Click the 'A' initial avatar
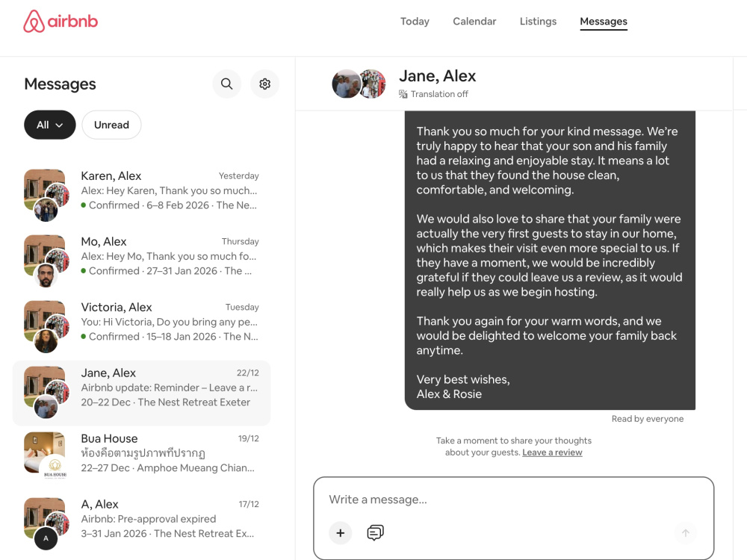747x560 pixels. coord(46,538)
